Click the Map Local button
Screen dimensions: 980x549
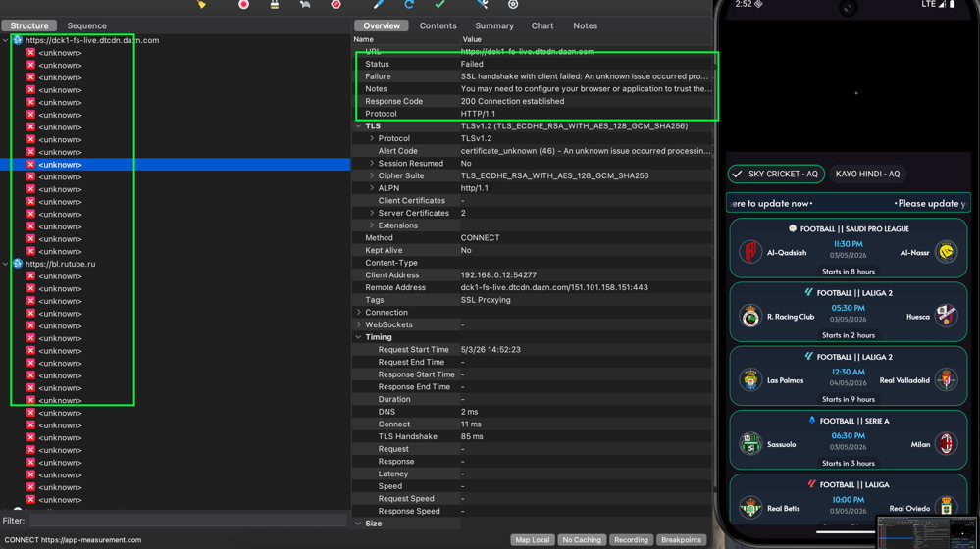pos(533,539)
